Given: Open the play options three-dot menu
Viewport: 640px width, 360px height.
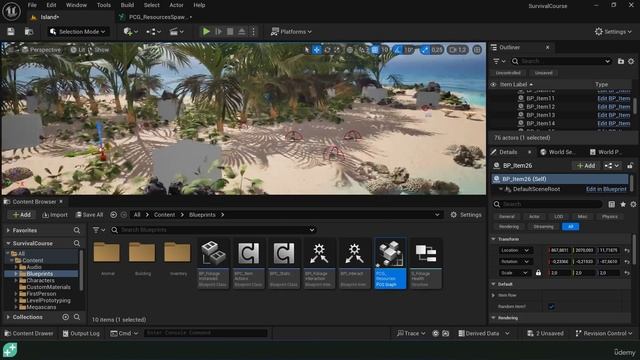Looking at the screenshot, I should [x=253, y=31].
